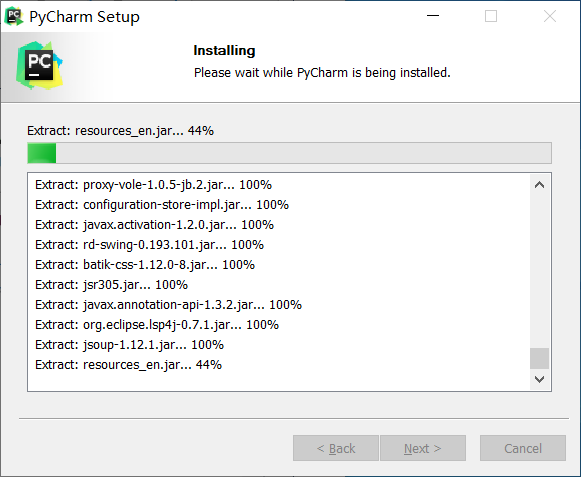
Task: Select the jsr305.jar log entry
Action: click(x=112, y=285)
